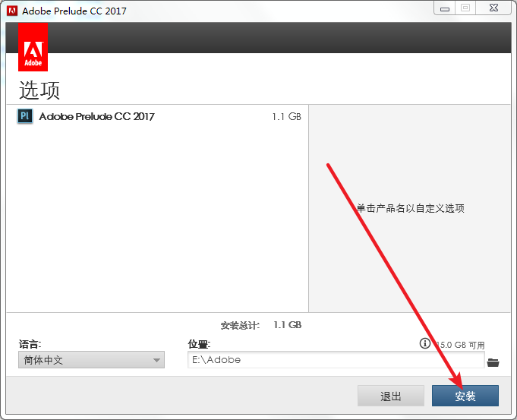Click the Adobe icon in the title bar

pos(12,11)
